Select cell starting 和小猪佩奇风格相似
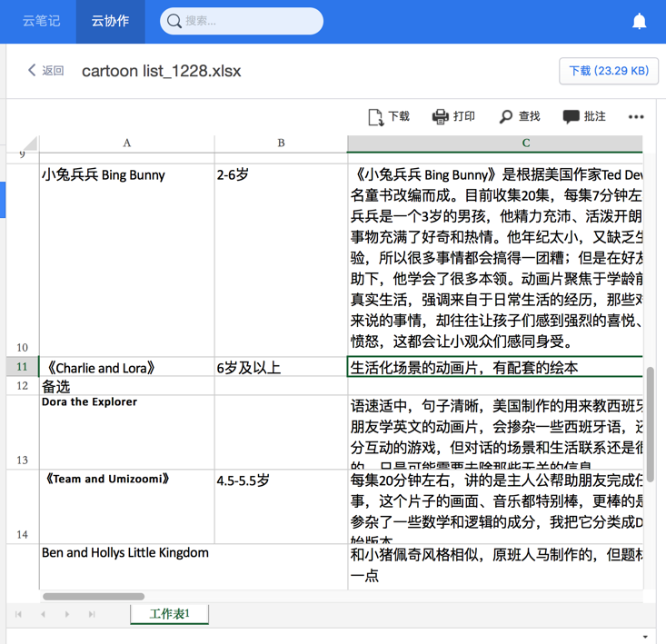 coord(495,567)
